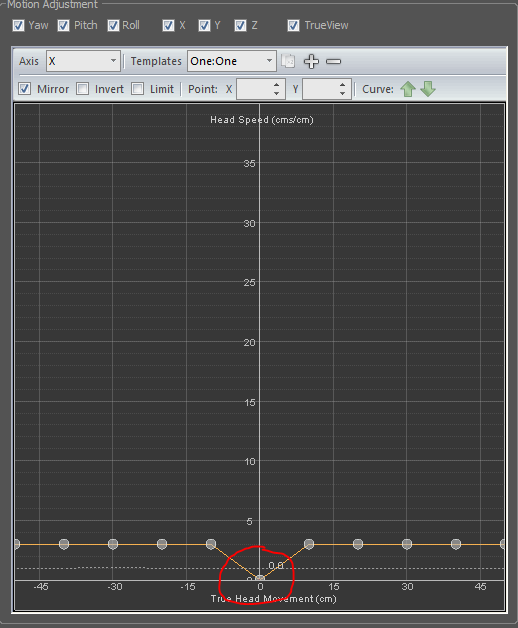Click the plus icon to add a template
This screenshot has height=628, width=518.
pos(311,61)
